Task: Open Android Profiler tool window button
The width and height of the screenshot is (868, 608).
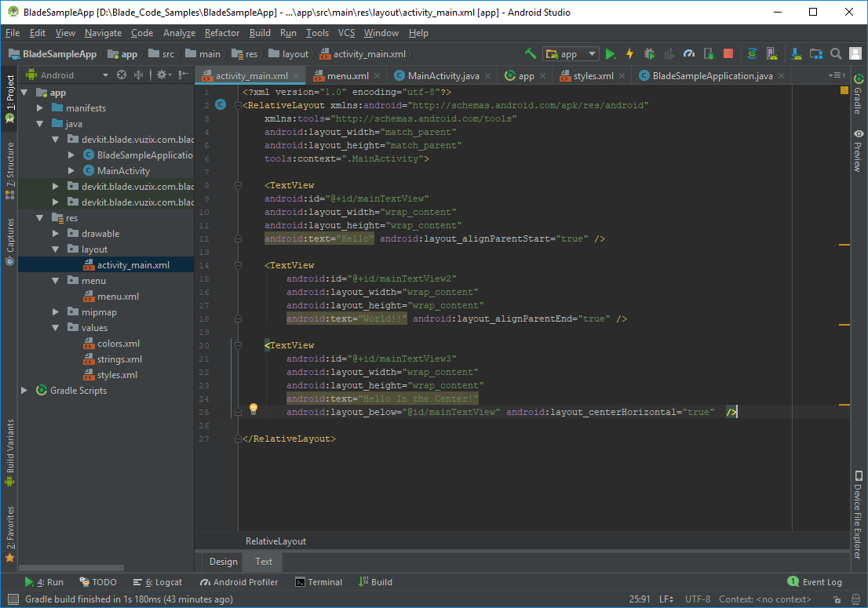Action: [x=239, y=582]
